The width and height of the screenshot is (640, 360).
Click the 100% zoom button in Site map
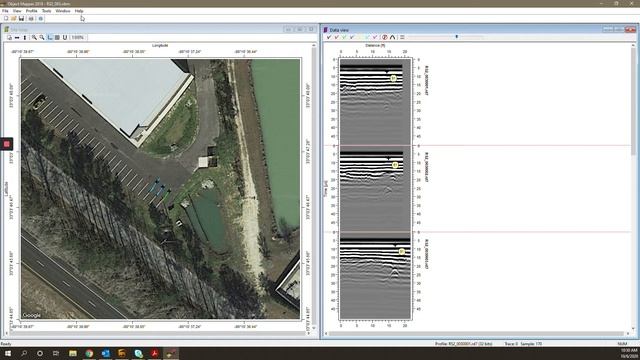click(x=78, y=38)
